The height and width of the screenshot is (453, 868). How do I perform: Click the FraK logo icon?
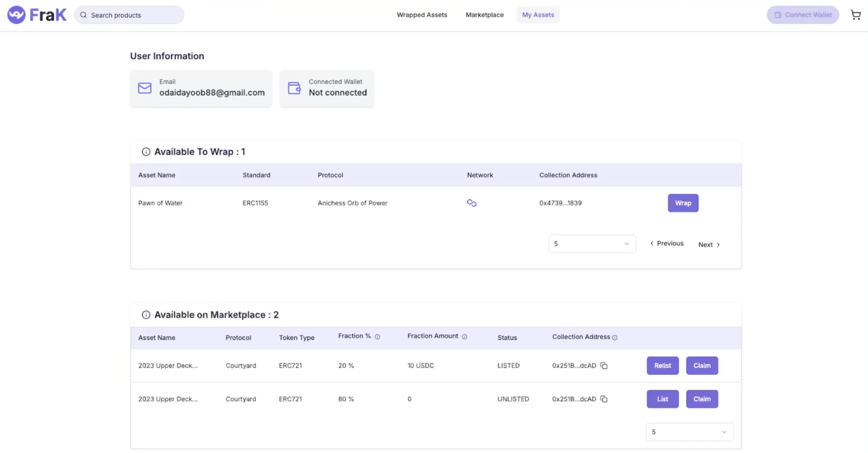pyautogui.click(x=17, y=15)
